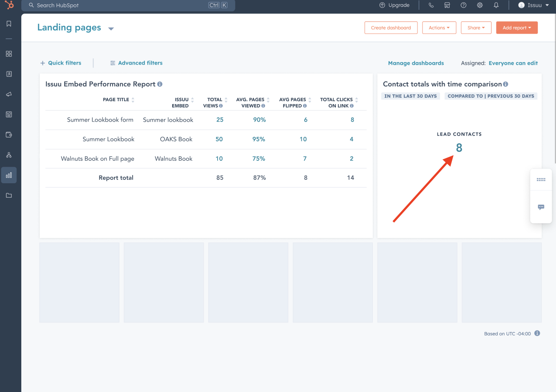Open the chat bubble icon in floating panel
This screenshot has width=556, height=392.
[x=541, y=207]
